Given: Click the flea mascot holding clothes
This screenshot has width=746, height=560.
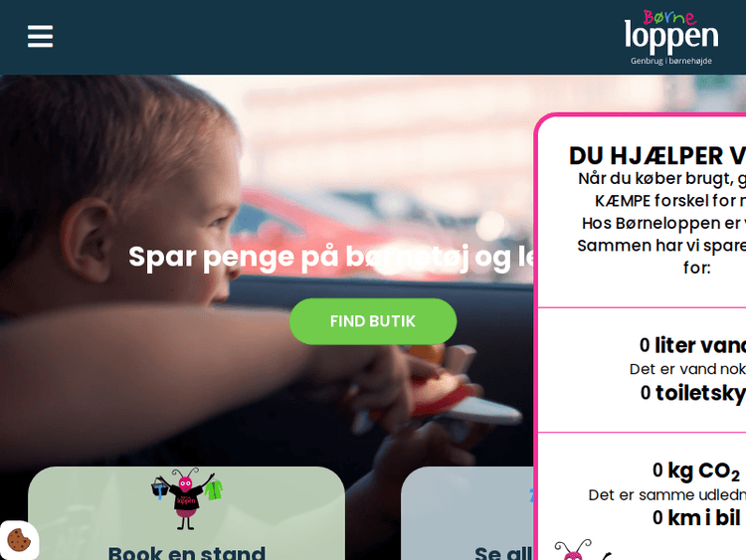Looking at the screenshot, I should (x=187, y=498).
